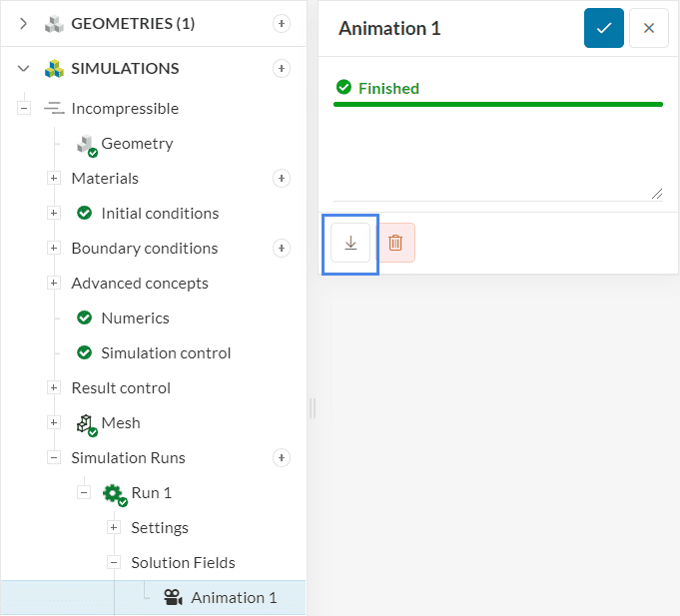This screenshot has height=616, width=680.
Task: Click the text area resize handle
Action: click(657, 195)
